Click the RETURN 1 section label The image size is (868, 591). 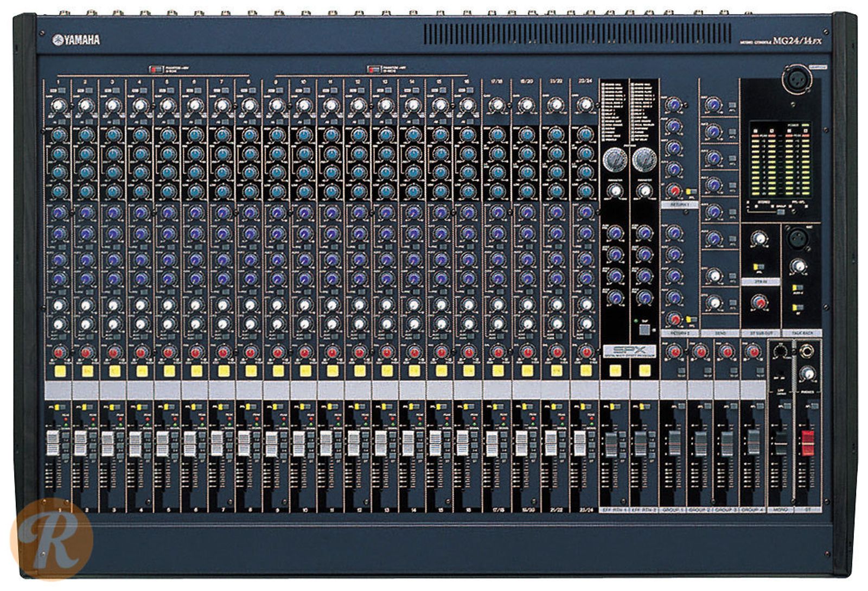pos(680,205)
